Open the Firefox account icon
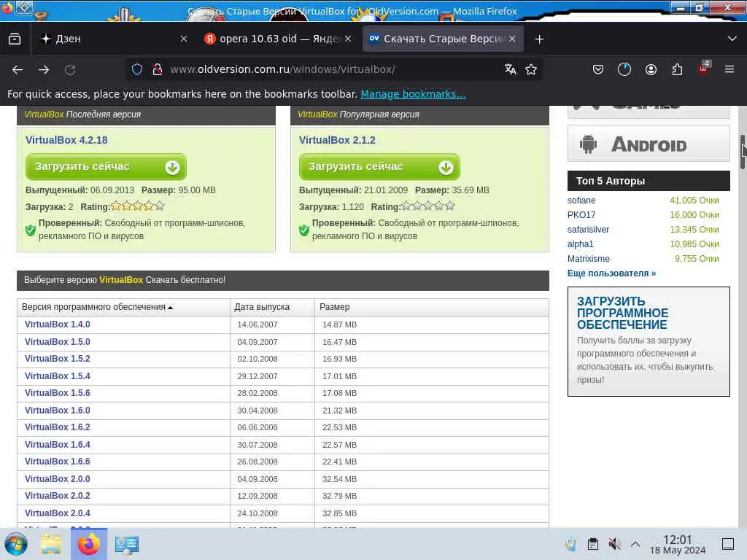The width and height of the screenshot is (747, 560). [651, 69]
